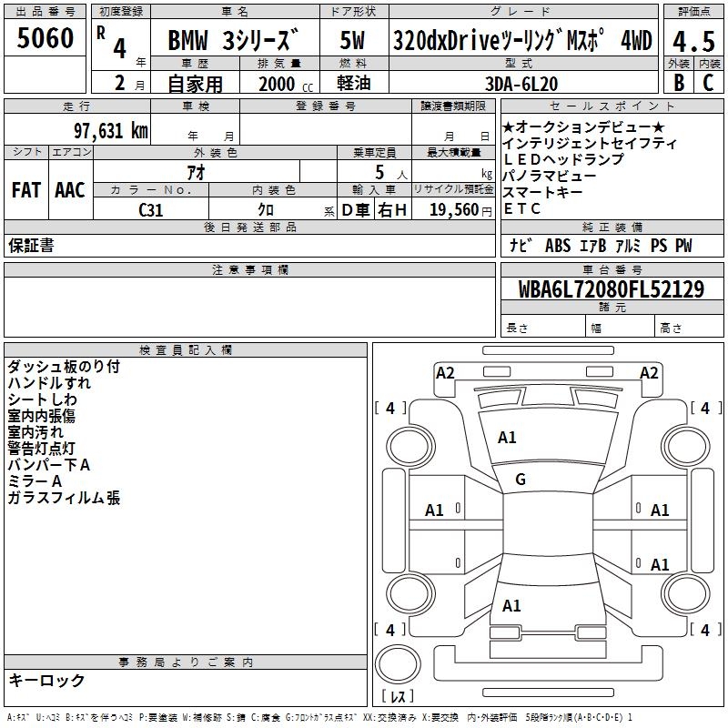Click the A2 mark at the diagram's top-left
This screenshot has height=728, width=728.
pyautogui.click(x=445, y=372)
